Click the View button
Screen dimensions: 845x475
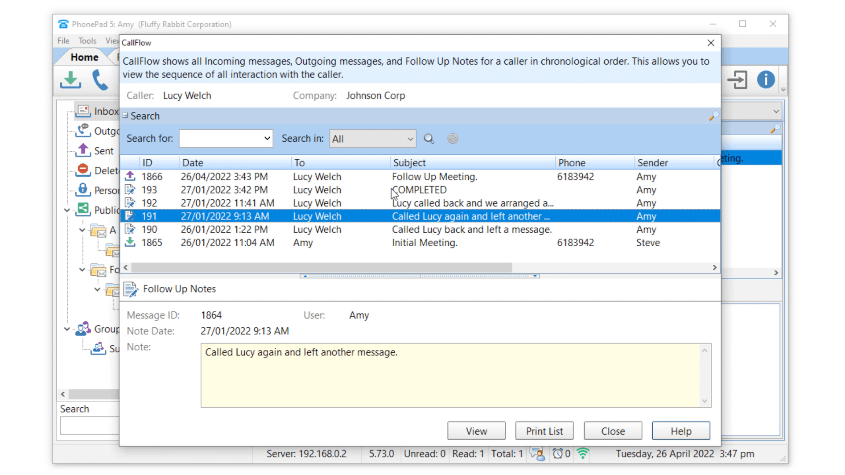476,431
